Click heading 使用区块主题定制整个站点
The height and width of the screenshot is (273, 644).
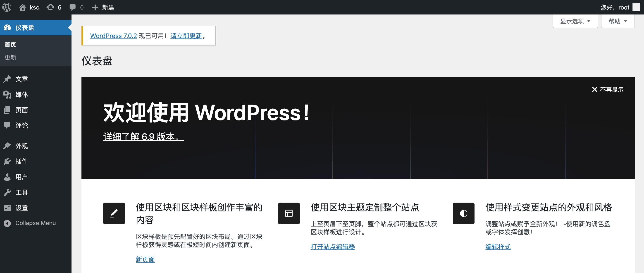pos(365,208)
